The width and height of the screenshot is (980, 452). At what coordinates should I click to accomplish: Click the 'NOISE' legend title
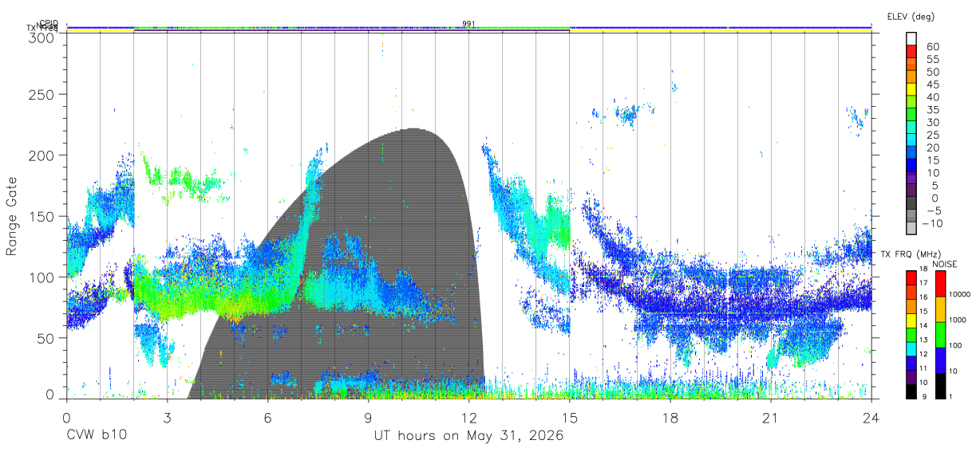coord(946,264)
